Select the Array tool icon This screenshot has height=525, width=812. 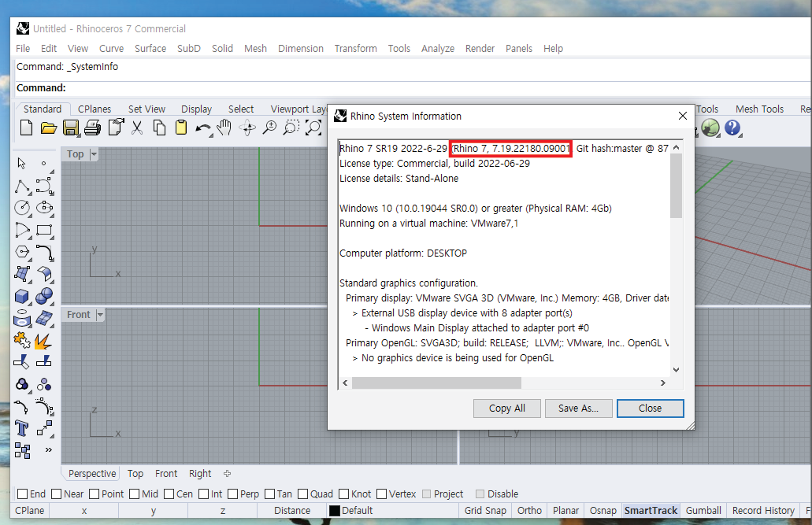pyautogui.click(x=22, y=450)
